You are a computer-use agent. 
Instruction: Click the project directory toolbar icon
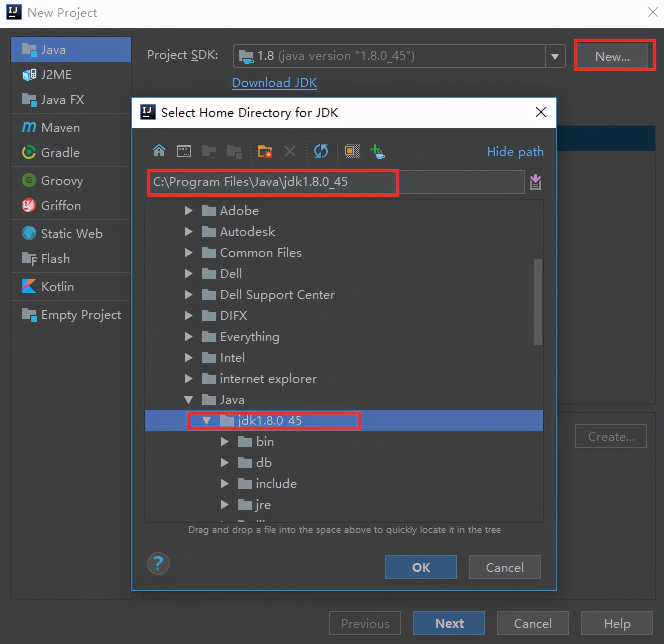(x=209, y=151)
